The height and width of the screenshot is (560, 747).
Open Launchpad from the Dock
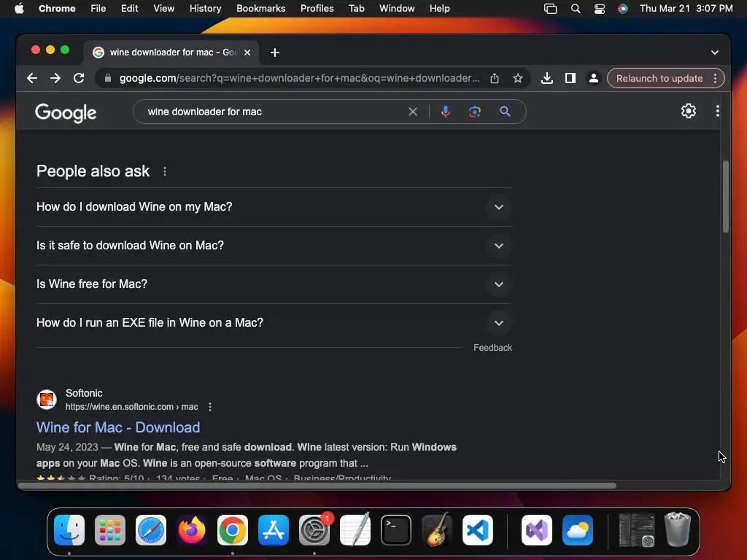[x=110, y=530]
